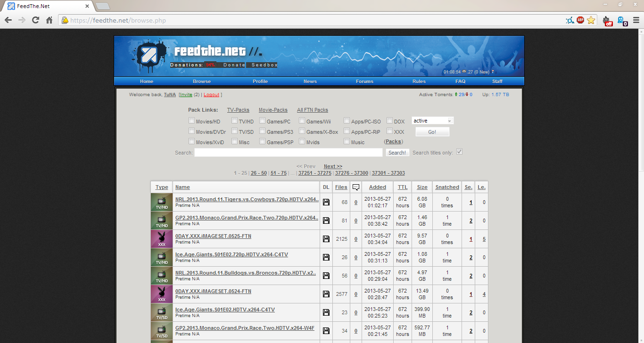Enable the Movies/DVDr checkbox
Screen dimensions: 644x343
[x=191, y=131]
